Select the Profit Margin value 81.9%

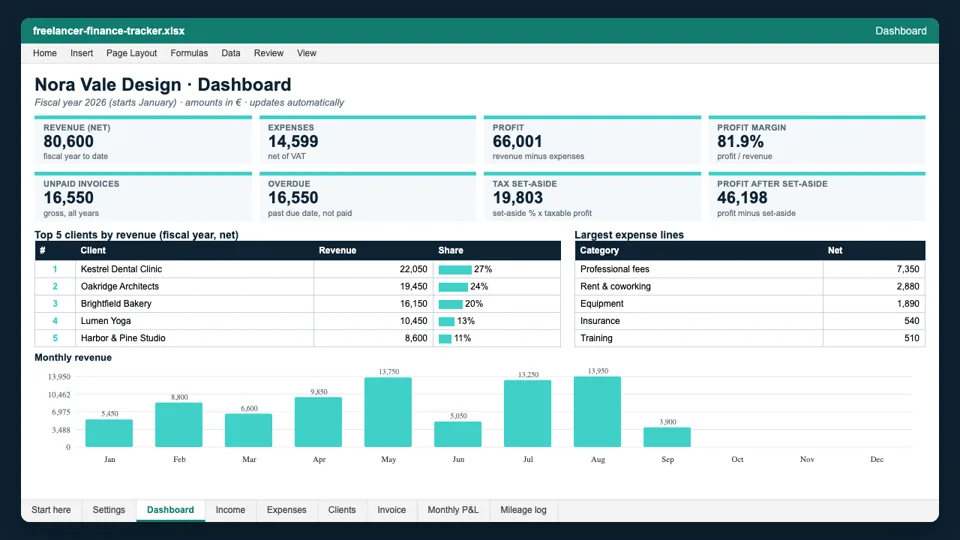point(740,141)
